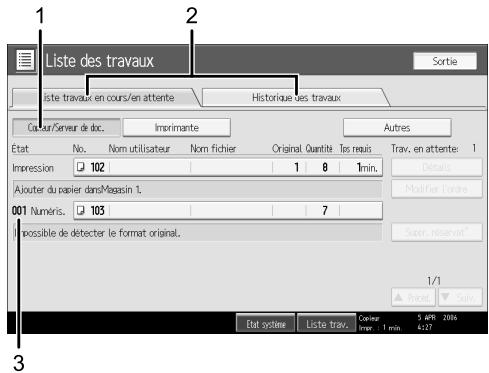The height and width of the screenshot is (373, 489).
Task: Click the 'Copieur Impr. : 1 min.' status text
Action: point(379,323)
